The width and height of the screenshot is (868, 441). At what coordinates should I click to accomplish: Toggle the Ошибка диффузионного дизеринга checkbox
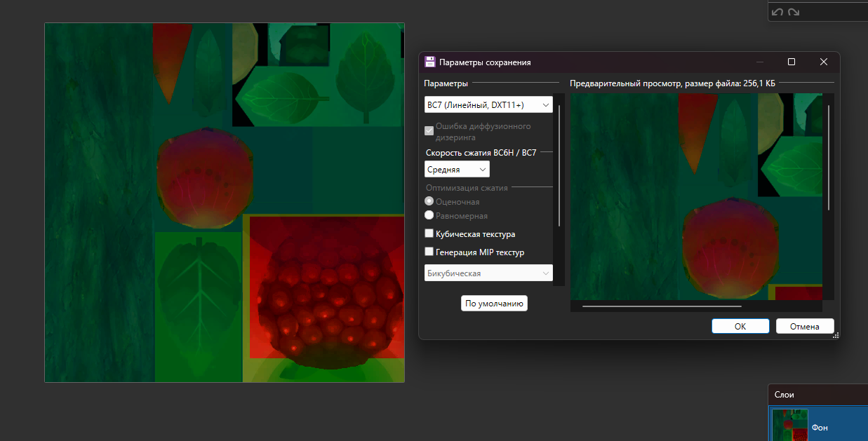click(429, 131)
